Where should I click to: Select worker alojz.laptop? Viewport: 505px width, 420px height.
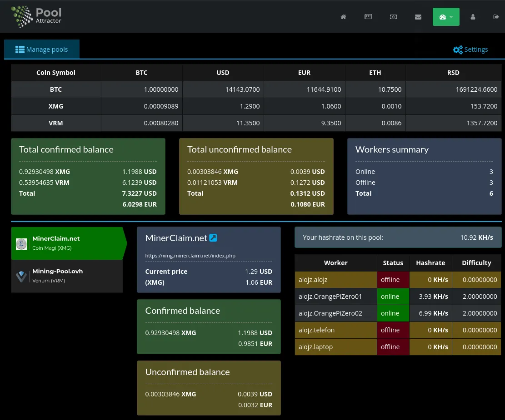click(x=335, y=346)
